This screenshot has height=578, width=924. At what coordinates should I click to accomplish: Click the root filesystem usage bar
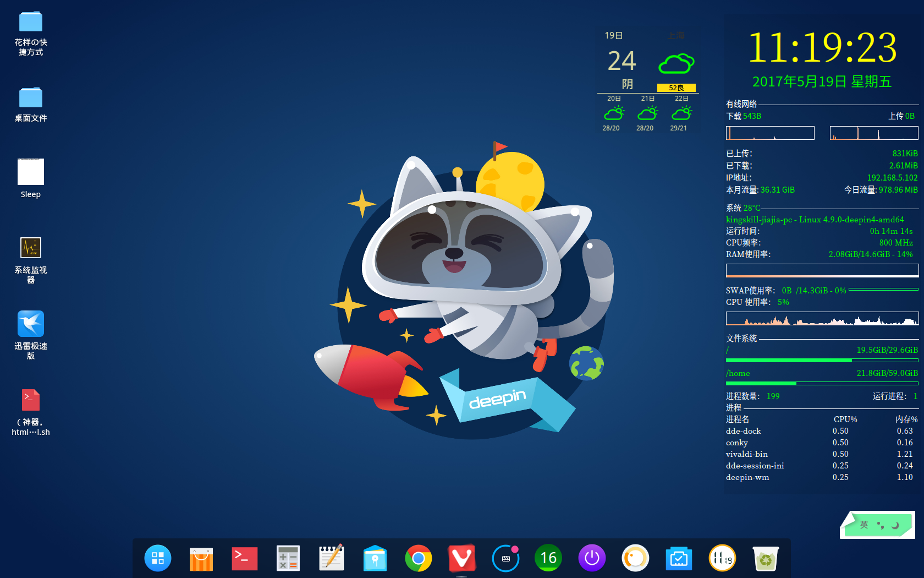click(822, 360)
